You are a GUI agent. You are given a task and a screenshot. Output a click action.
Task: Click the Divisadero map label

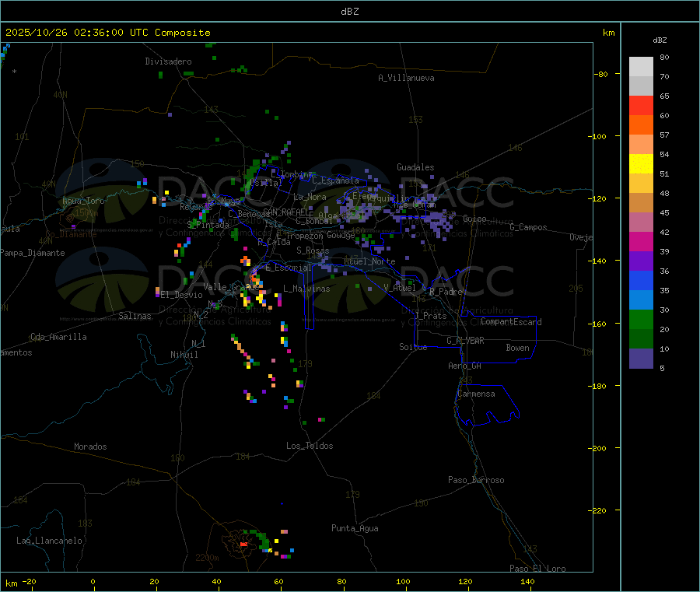[x=168, y=61]
